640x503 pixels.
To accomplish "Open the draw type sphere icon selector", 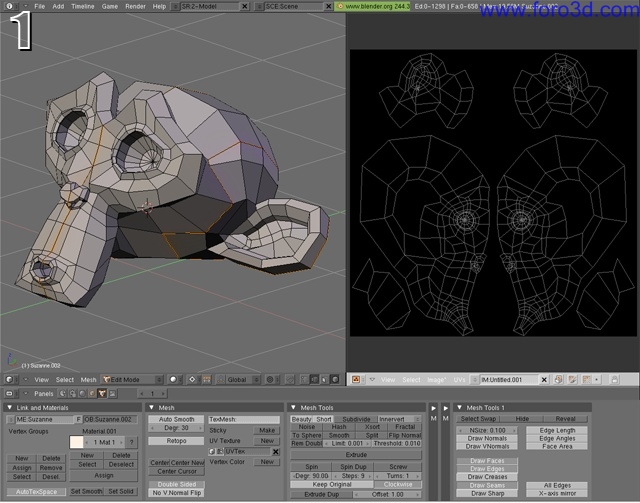I will (x=173, y=380).
